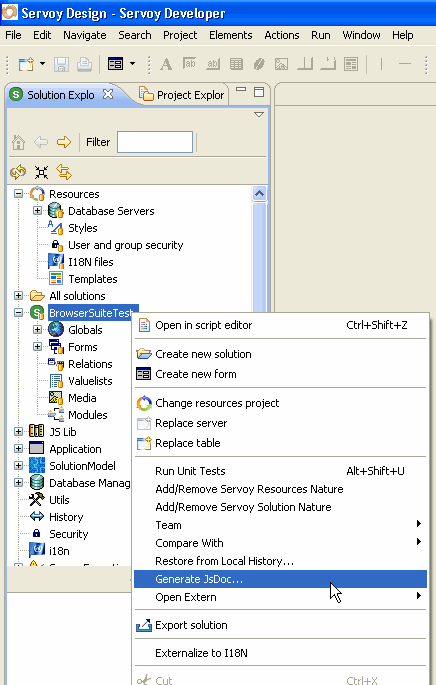
Task: Click the Print toolbar icon
Action: (x=84, y=65)
